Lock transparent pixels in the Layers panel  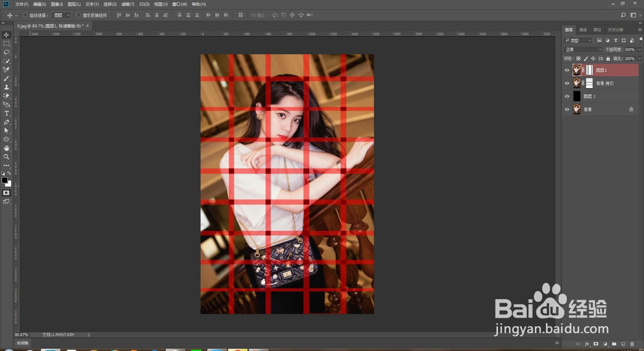coord(578,59)
